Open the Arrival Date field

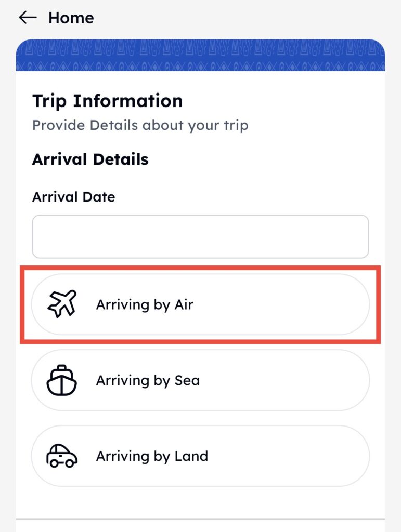[200, 236]
